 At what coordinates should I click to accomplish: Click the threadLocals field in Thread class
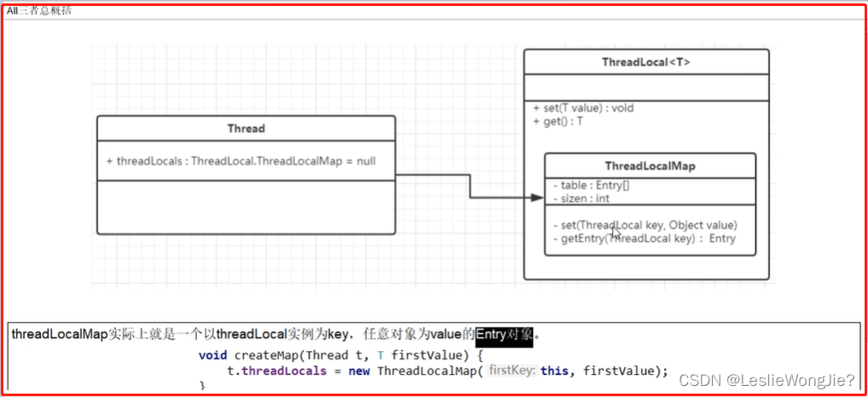[240, 162]
